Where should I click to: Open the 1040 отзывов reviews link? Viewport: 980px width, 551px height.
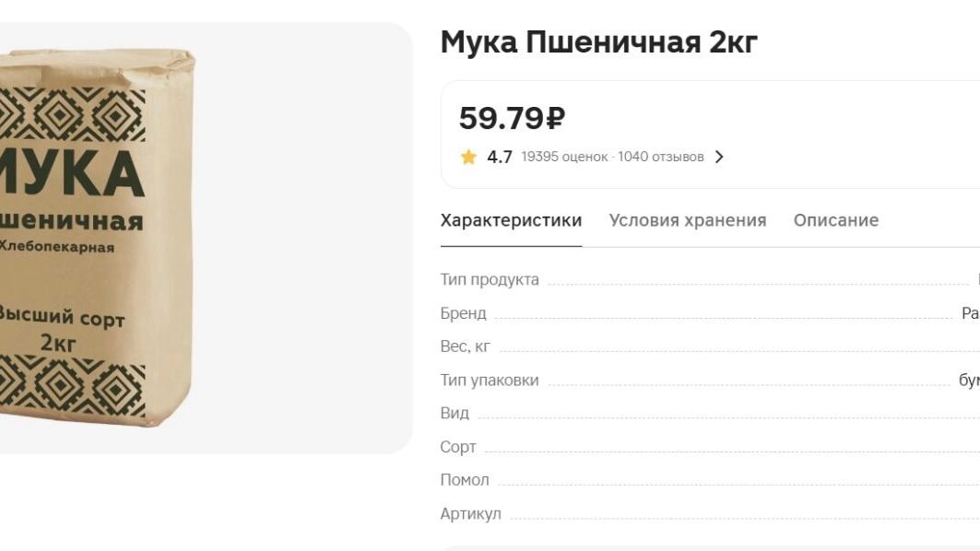[661, 157]
